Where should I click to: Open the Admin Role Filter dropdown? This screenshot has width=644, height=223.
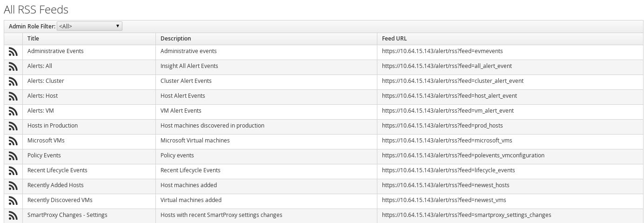[89, 27]
